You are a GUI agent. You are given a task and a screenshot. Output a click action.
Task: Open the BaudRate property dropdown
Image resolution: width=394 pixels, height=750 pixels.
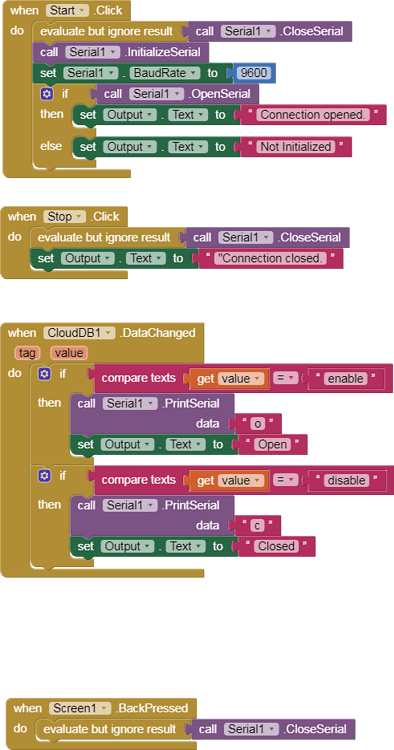(166, 73)
